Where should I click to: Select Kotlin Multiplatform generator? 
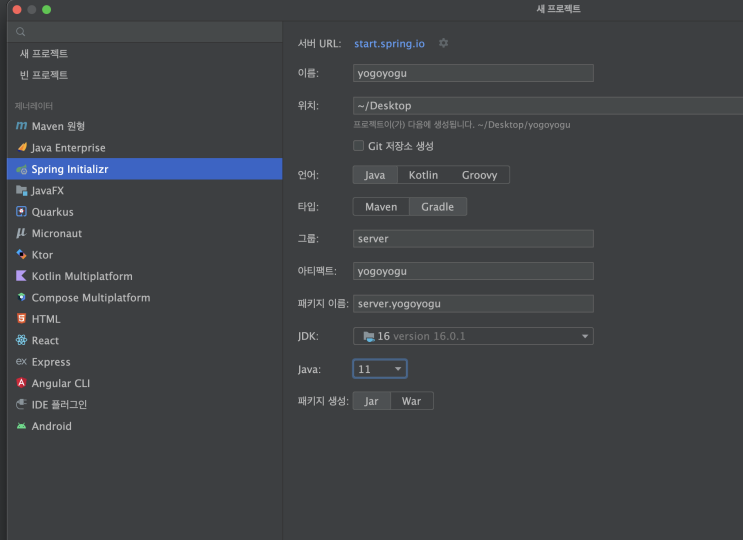tap(145, 276)
